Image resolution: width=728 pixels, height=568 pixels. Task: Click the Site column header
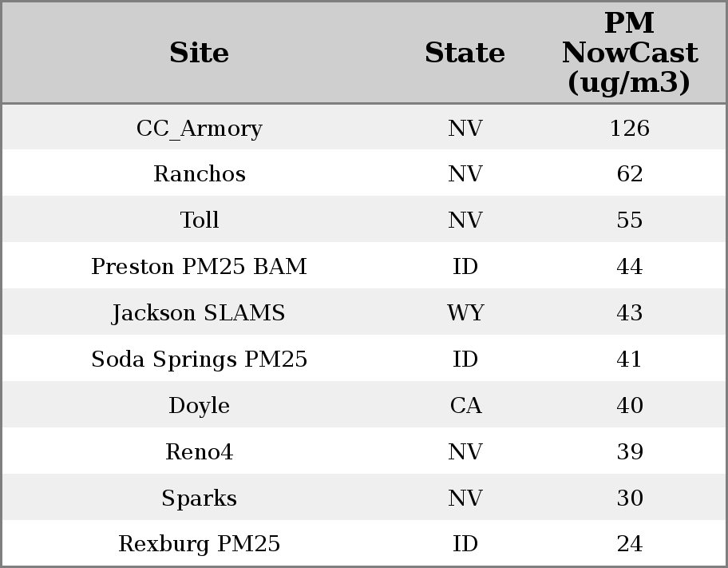pos(199,53)
